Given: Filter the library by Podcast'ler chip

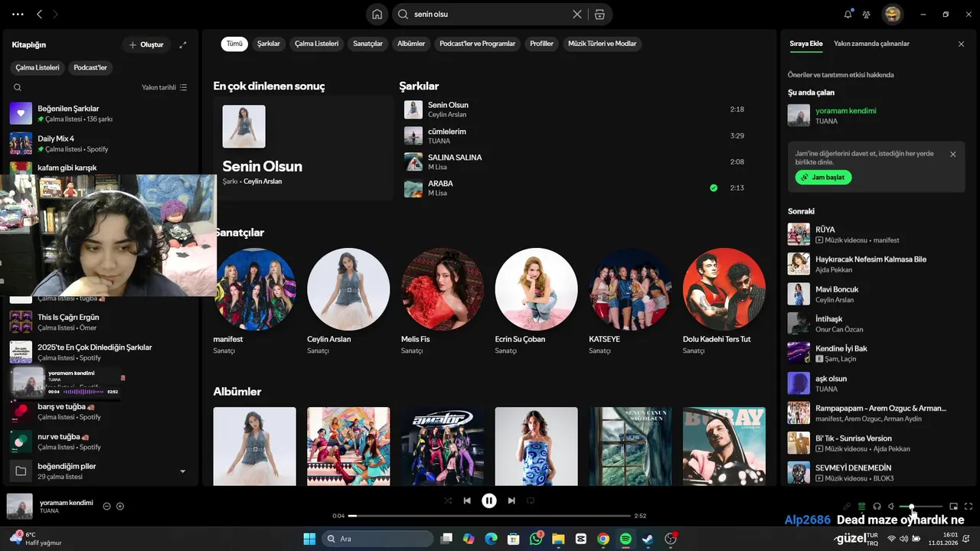Looking at the screenshot, I should pyautogui.click(x=90, y=67).
